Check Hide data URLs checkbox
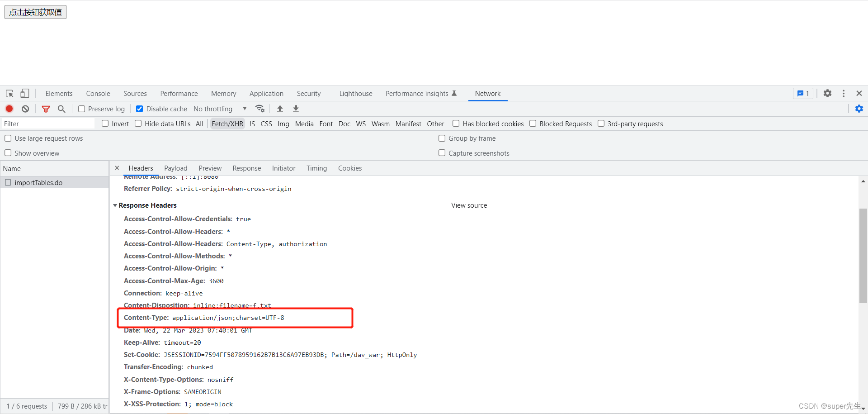The height and width of the screenshot is (414, 868). pyautogui.click(x=138, y=124)
